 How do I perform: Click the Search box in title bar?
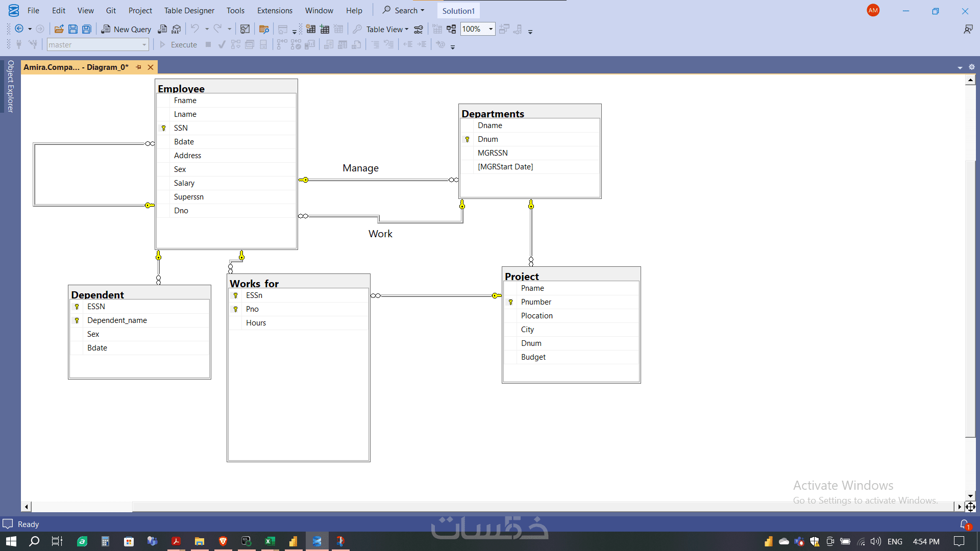click(x=403, y=10)
